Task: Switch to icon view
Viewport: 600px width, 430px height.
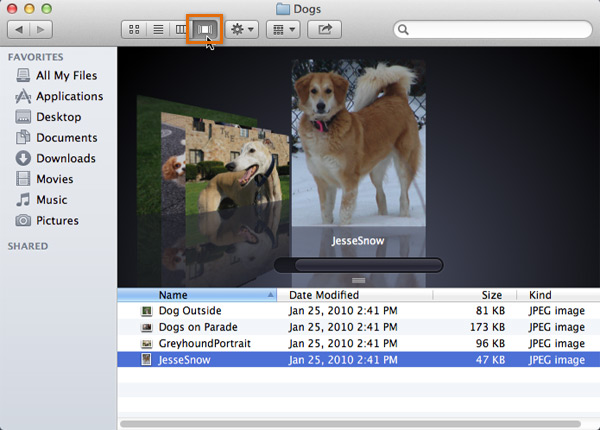Action: click(134, 29)
